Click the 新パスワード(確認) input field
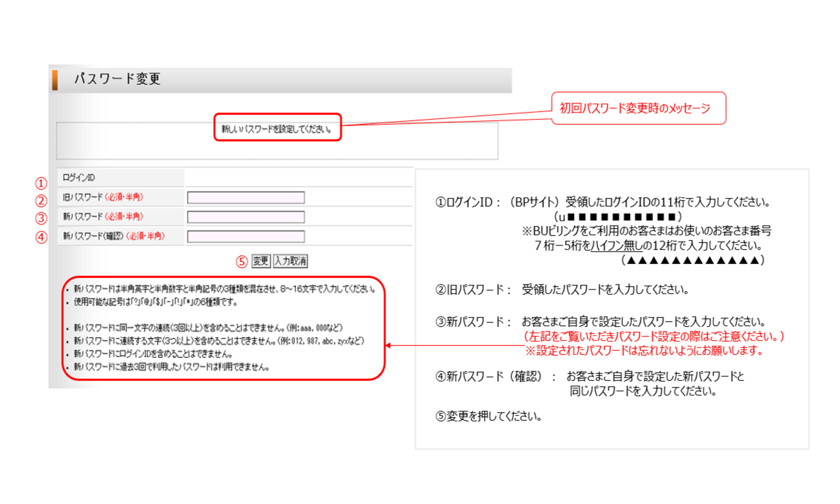Image resolution: width=840 pixels, height=504 pixels. (245, 236)
